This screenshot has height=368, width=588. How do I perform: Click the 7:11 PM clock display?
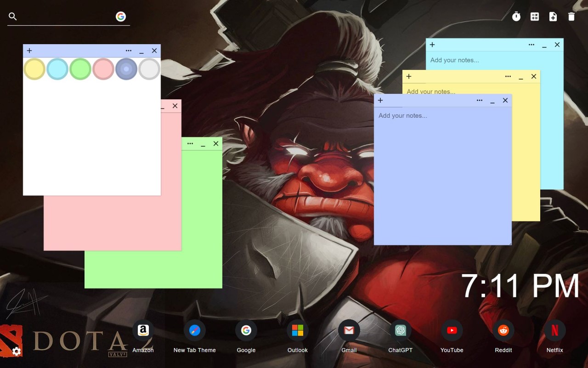[520, 286]
